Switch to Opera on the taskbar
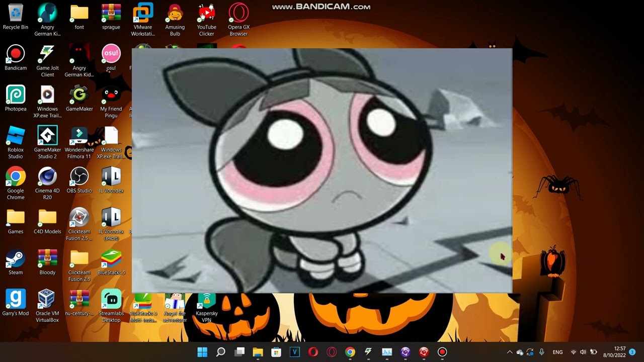This screenshot has width=644, height=362. pyautogui.click(x=313, y=352)
